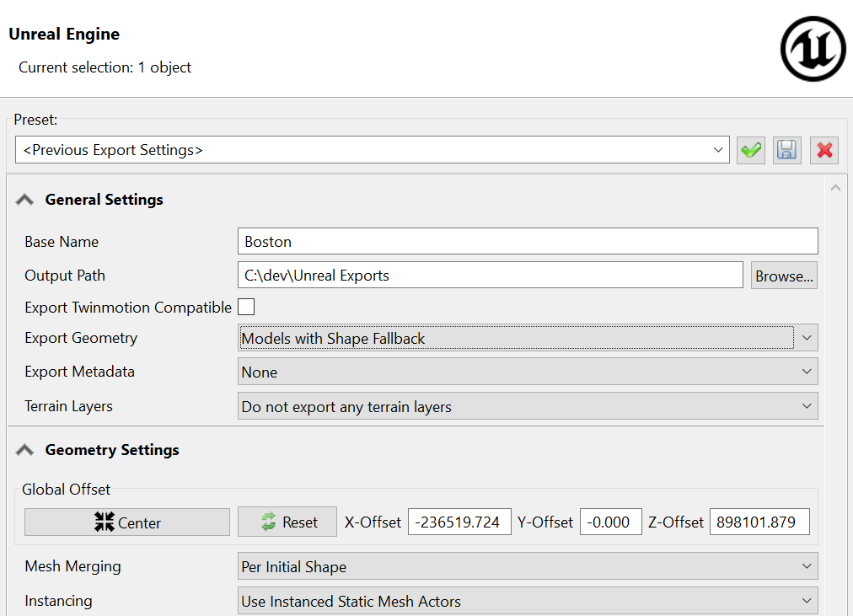Open the Export Metadata dropdown
Image resolution: width=853 pixels, height=616 pixels.
click(x=528, y=372)
